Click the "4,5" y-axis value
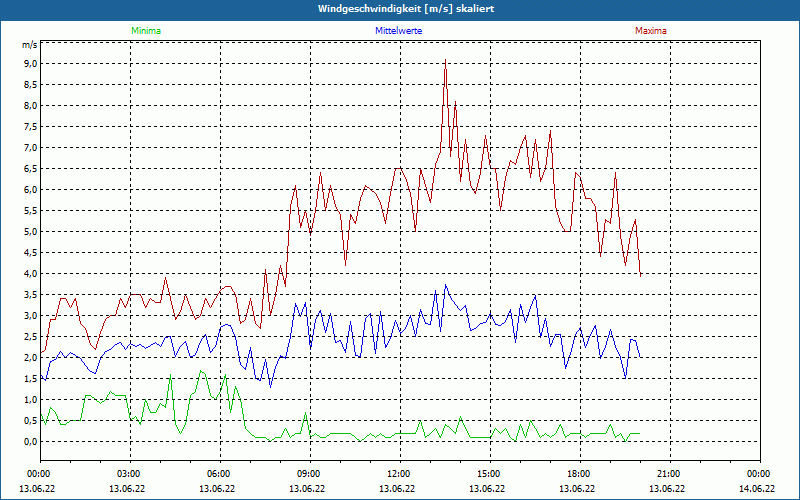Image resolution: width=800 pixels, height=500 pixels. [31, 253]
